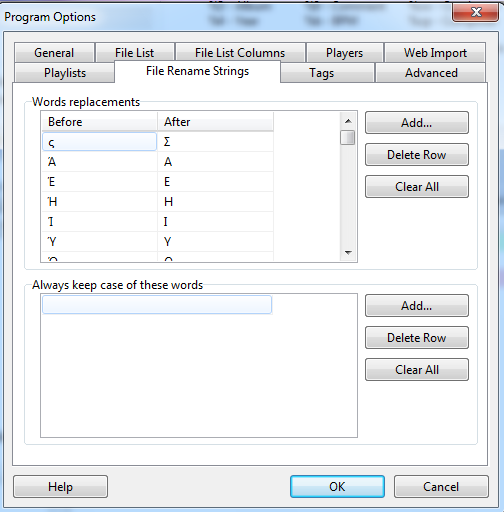This screenshot has width=504, height=512.
Task: Add a word to keep-case list
Action: pos(417,306)
